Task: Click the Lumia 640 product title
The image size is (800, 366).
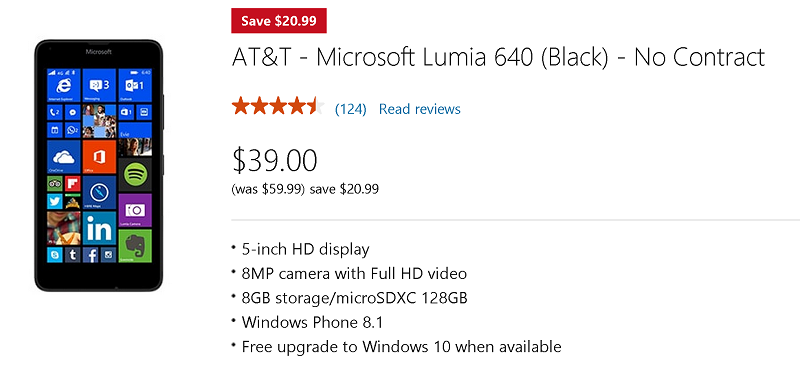Action: pos(498,58)
